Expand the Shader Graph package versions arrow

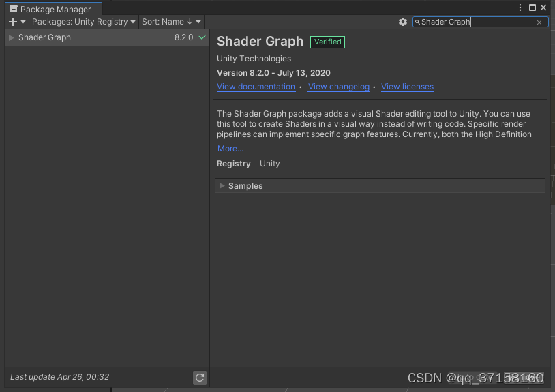point(12,37)
